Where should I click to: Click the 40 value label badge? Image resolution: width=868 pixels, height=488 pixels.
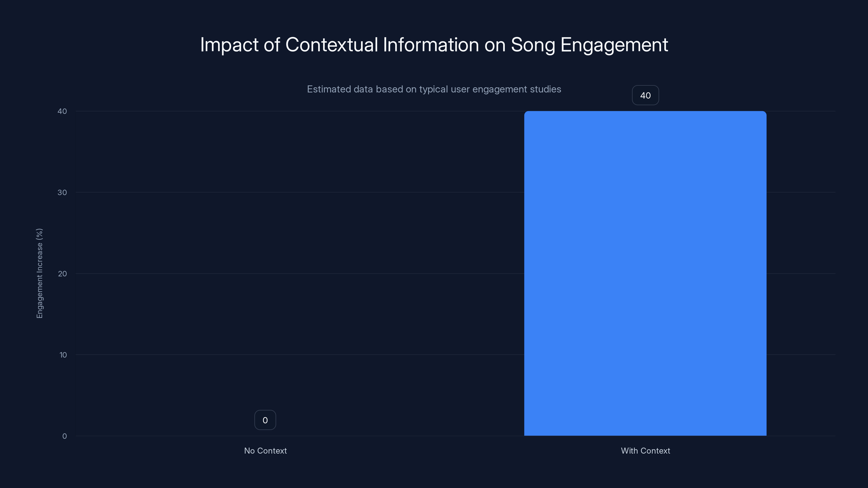click(645, 95)
